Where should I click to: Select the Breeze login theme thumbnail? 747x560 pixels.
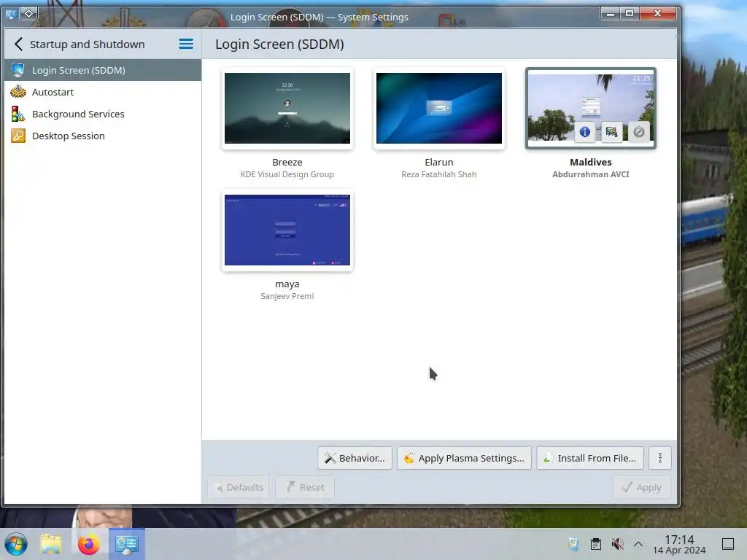coord(287,108)
